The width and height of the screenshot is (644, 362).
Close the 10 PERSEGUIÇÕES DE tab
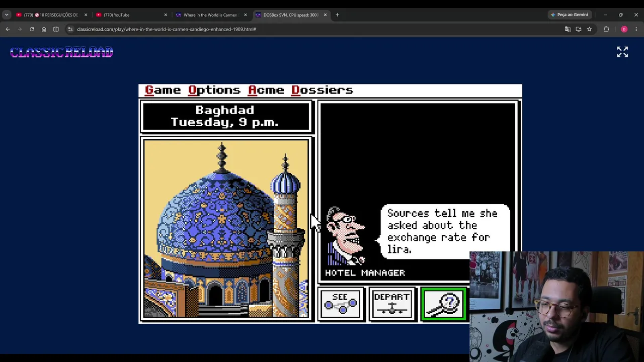tap(86, 15)
